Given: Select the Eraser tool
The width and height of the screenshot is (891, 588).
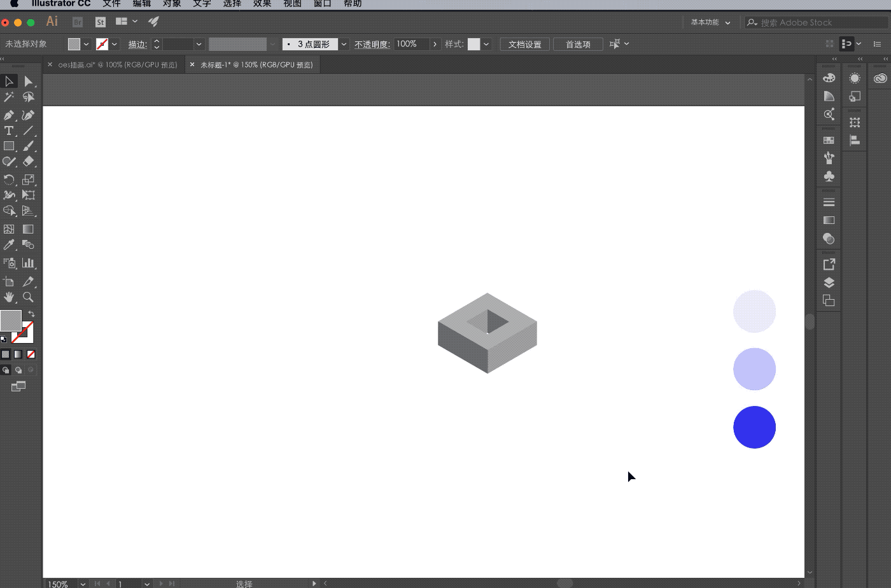Looking at the screenshot, I should [x=28, y=162].
